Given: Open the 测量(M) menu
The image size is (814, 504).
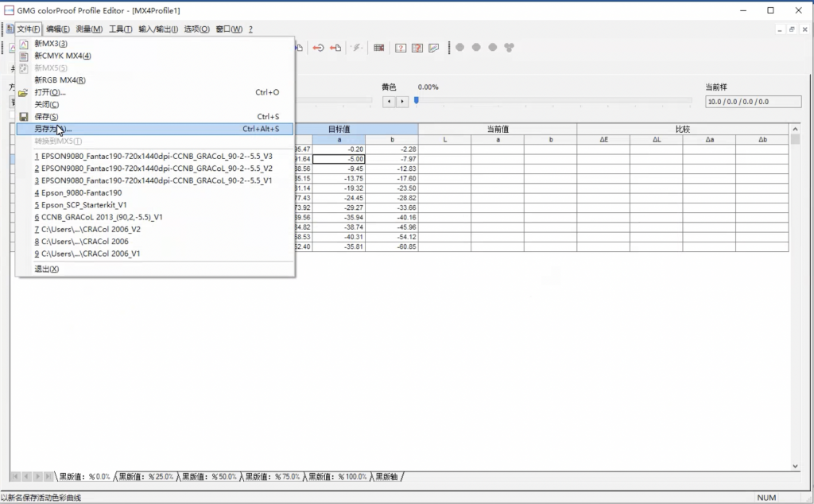Looking at the screenshot, I should coord(89,29).
